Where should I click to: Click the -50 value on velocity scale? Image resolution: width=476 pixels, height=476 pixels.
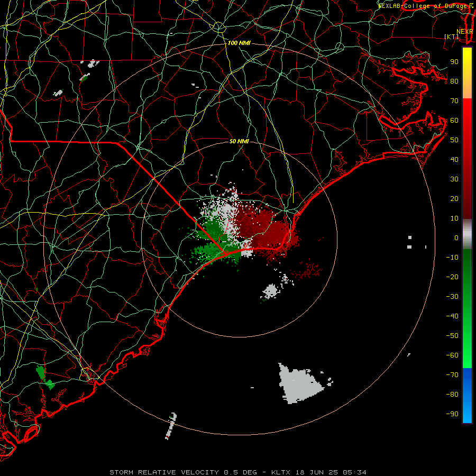(x=452, y=336)
